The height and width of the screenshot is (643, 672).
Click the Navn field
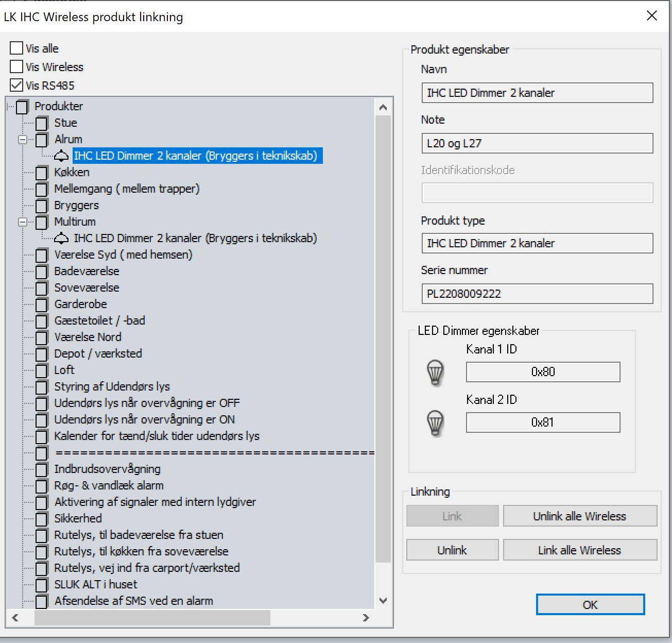[537, 93]
